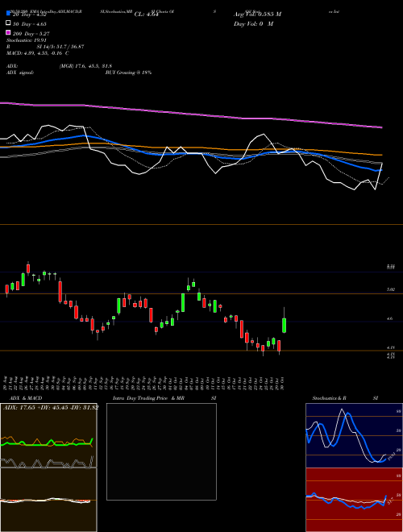Screen dimensions: 403x532
Task: Open the empty Intra Day Trading Price panel
Action: pos(161,451)
